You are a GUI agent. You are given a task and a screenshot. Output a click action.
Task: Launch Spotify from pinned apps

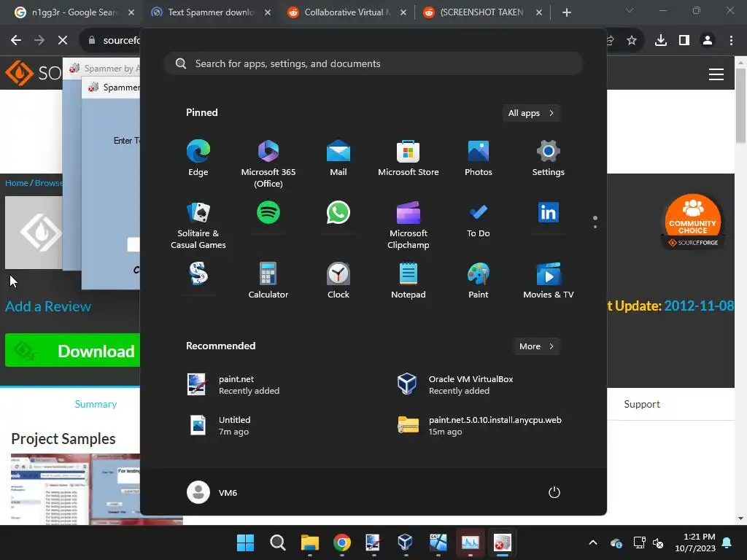268,212
